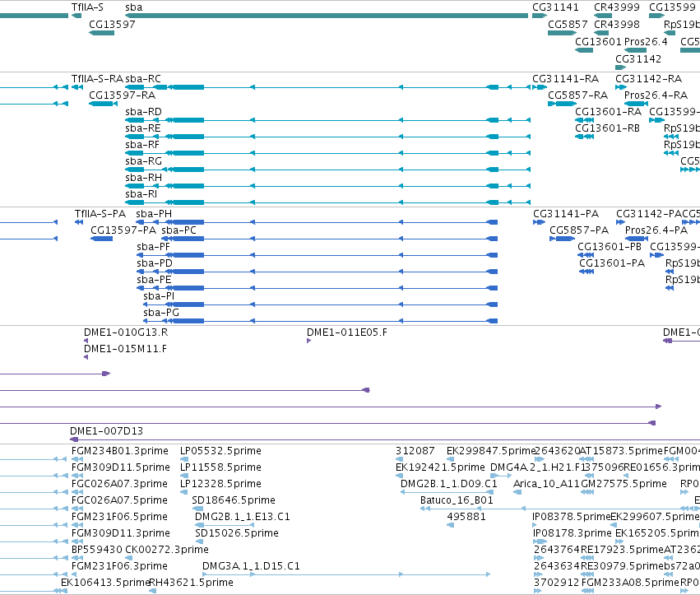Viewport: 700px width, 595px height.
Task: Click EST FGC026A07.3prime
Action: point(119,484)
